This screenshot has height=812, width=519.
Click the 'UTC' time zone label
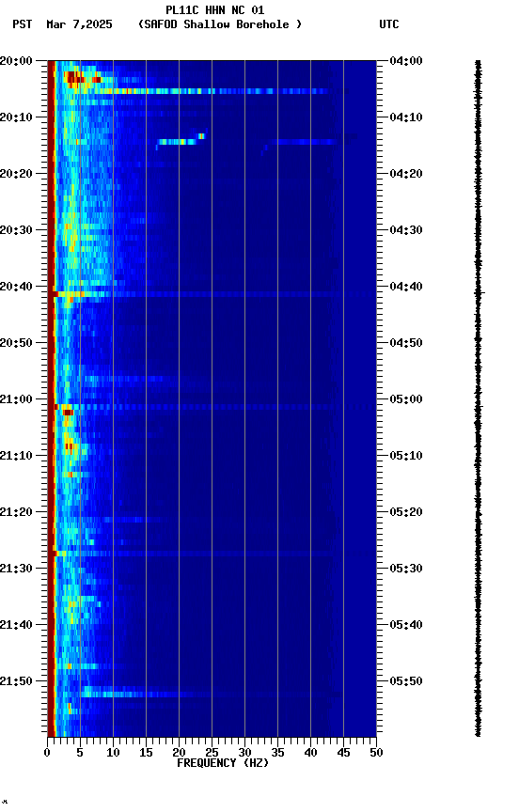click(x=389, y=24)
